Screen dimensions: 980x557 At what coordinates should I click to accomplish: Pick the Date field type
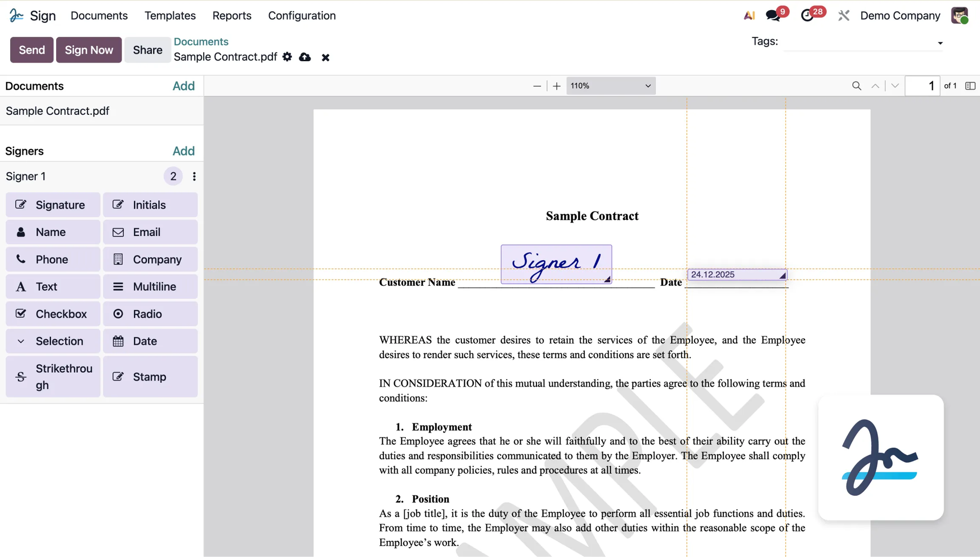(150, 341)
